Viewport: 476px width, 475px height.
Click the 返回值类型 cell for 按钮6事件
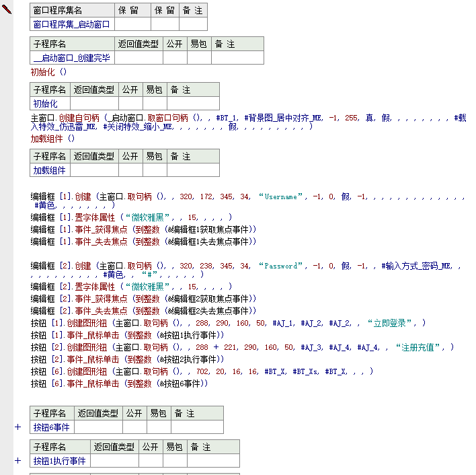98,427
